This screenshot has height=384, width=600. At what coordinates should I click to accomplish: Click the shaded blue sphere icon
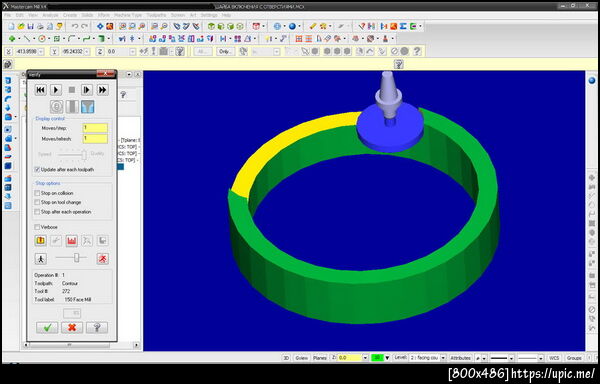point(293,26)
